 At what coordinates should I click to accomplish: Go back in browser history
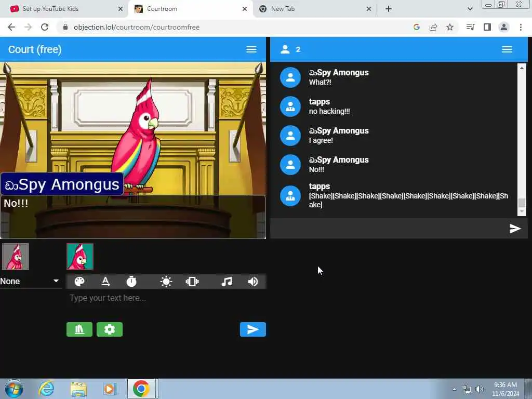coord(11,27)
